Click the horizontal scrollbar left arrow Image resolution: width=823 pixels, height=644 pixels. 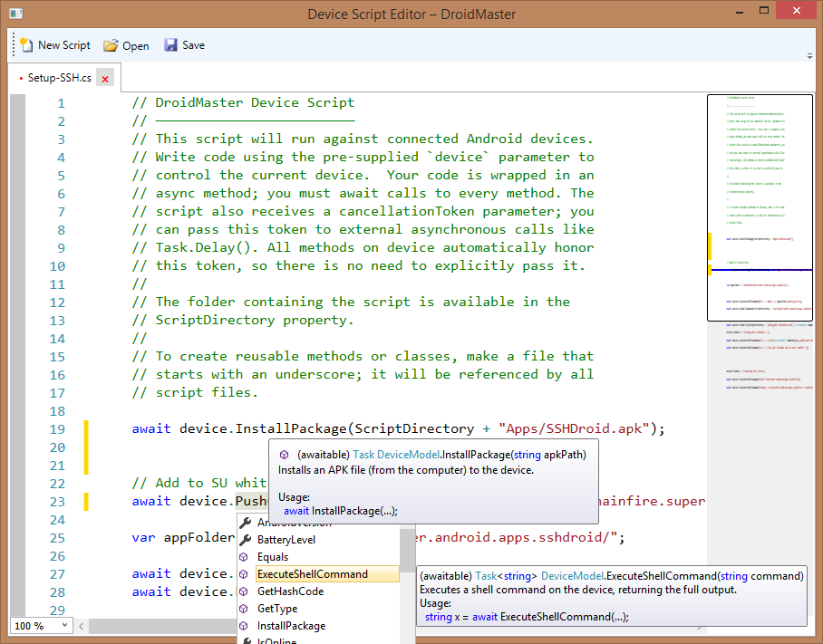tap(82, 626)
